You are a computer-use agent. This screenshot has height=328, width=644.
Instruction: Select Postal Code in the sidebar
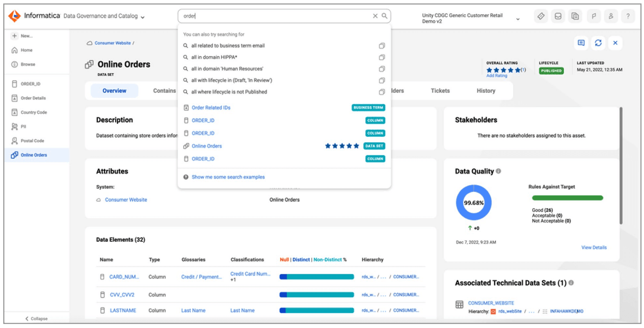(x=28, y=141)
